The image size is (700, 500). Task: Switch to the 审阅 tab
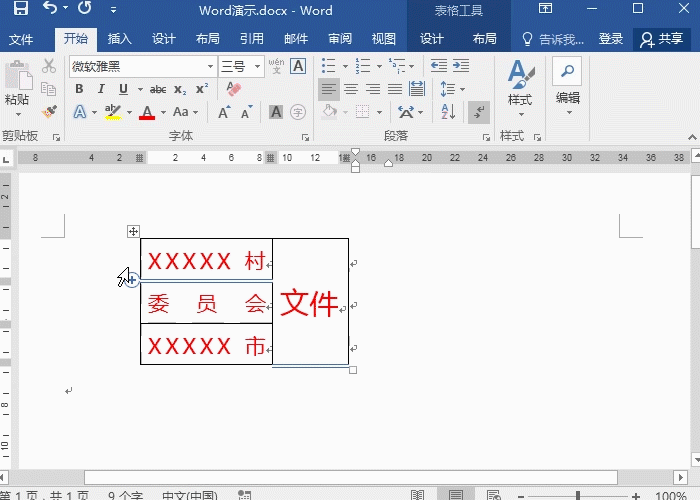coord(340,39)
